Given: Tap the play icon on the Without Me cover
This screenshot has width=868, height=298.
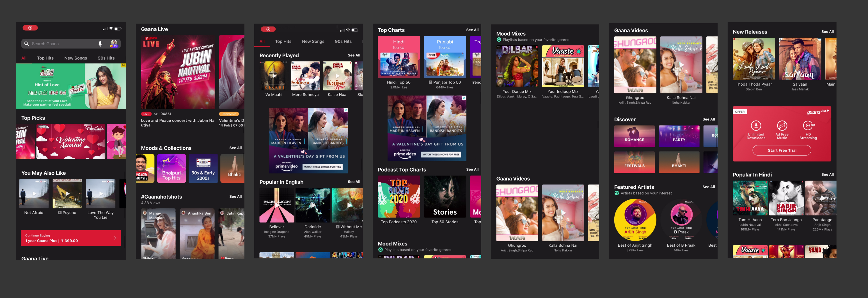Looking at the screenshot, I should click(349, 205).
